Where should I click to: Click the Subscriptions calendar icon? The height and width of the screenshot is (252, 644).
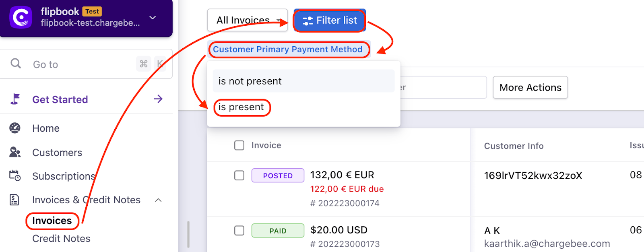pos(15,176)
